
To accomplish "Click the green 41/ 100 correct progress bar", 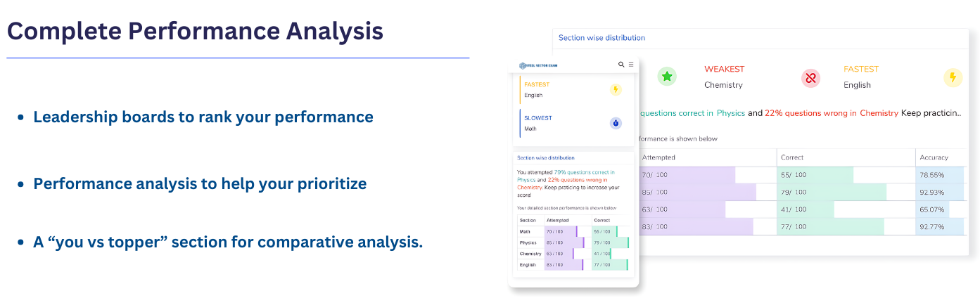I will 806,209.
